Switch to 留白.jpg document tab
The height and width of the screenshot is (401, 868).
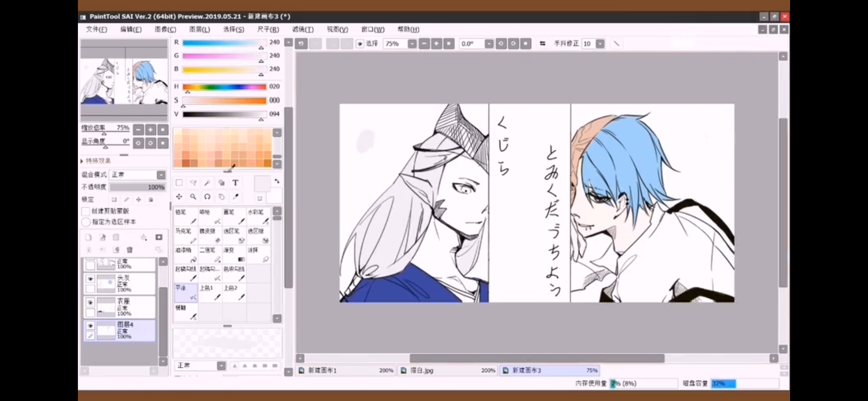pyautogui.click(x=448, y=370)
